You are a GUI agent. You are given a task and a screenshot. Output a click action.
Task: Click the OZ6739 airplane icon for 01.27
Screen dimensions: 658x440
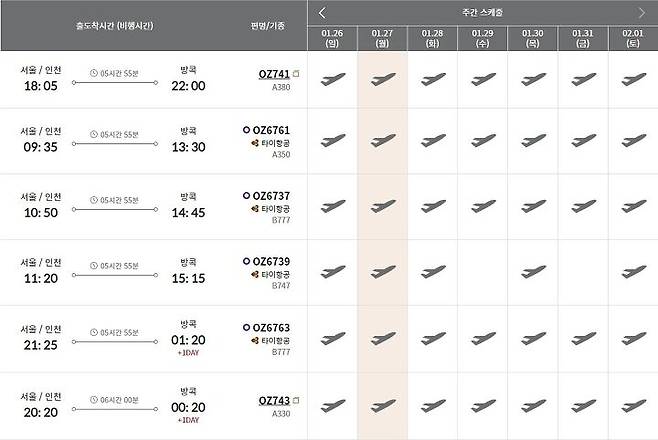[x=382, y=272]
